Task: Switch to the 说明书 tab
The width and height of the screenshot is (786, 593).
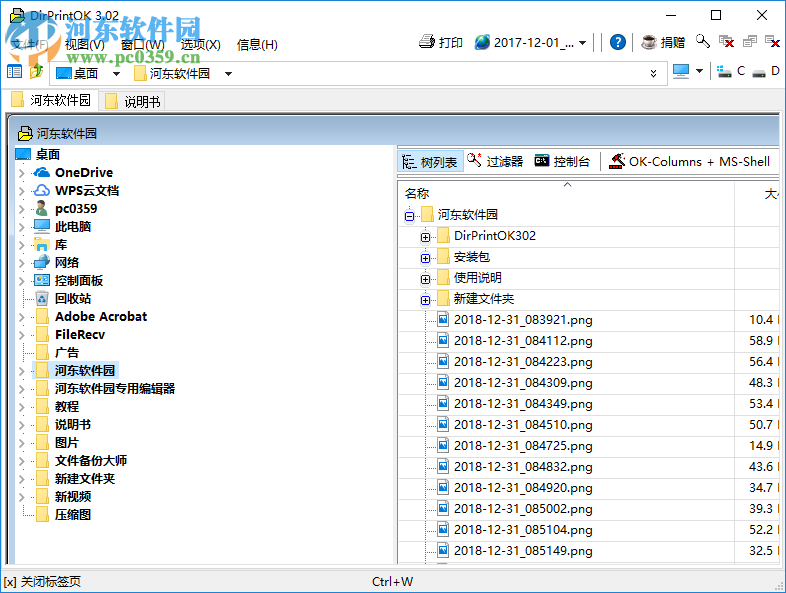Action: click(x=132, y=102)
